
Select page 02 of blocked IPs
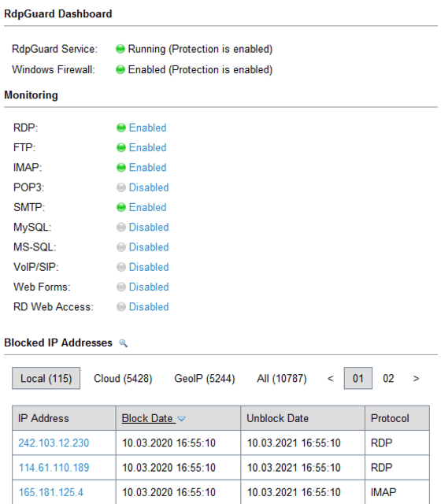point(388,378)
